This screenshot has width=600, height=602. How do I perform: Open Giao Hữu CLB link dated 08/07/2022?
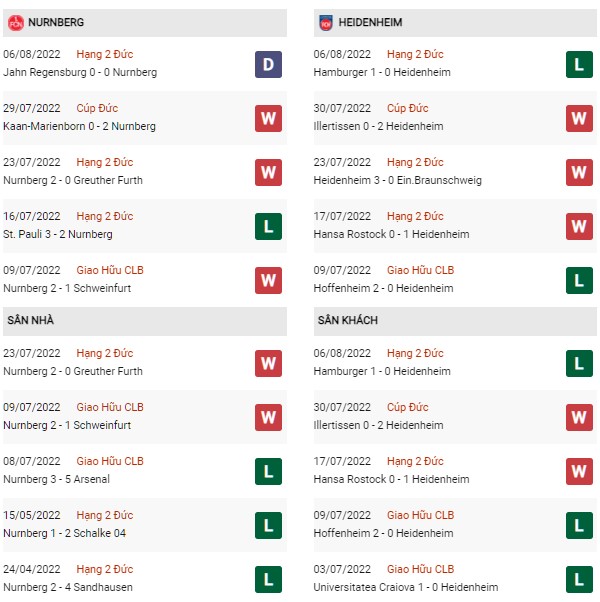tap(110, 461)
